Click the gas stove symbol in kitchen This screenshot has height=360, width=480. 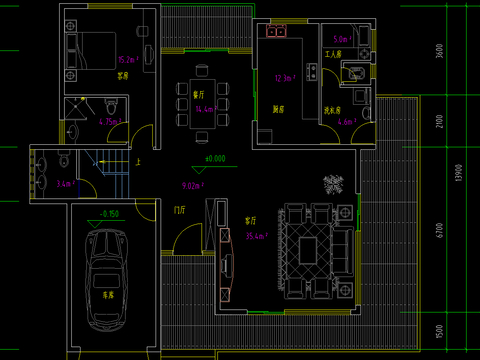312,72
